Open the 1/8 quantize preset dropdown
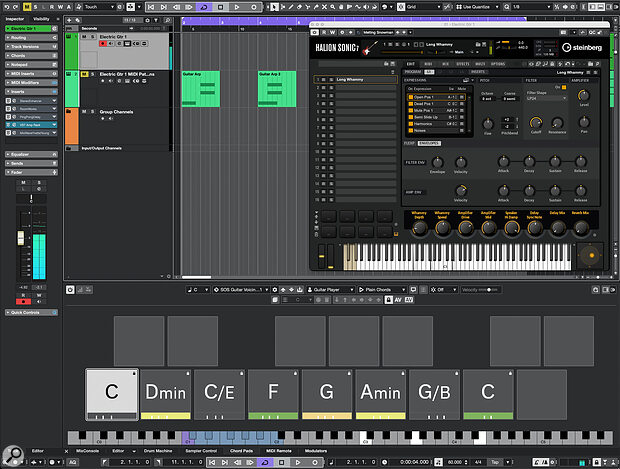This screenshot has width=620, height=469. [531, 7]
